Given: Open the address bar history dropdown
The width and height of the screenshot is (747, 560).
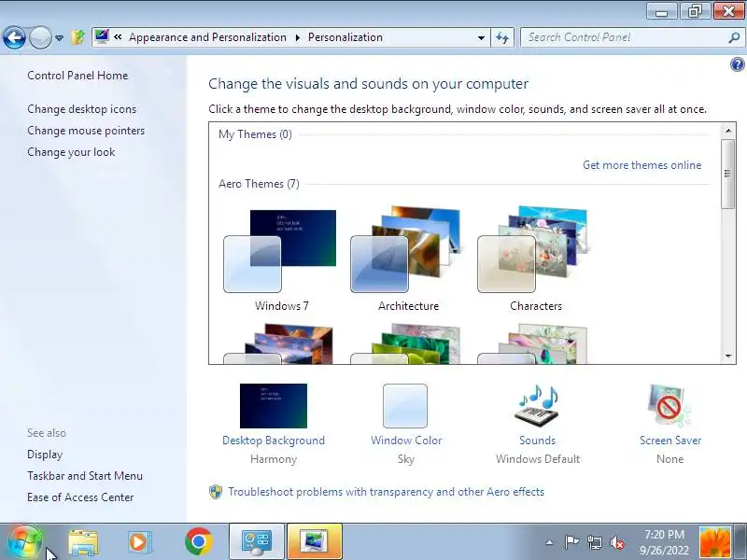Looking at the screenshot, I should pos(481,37).
